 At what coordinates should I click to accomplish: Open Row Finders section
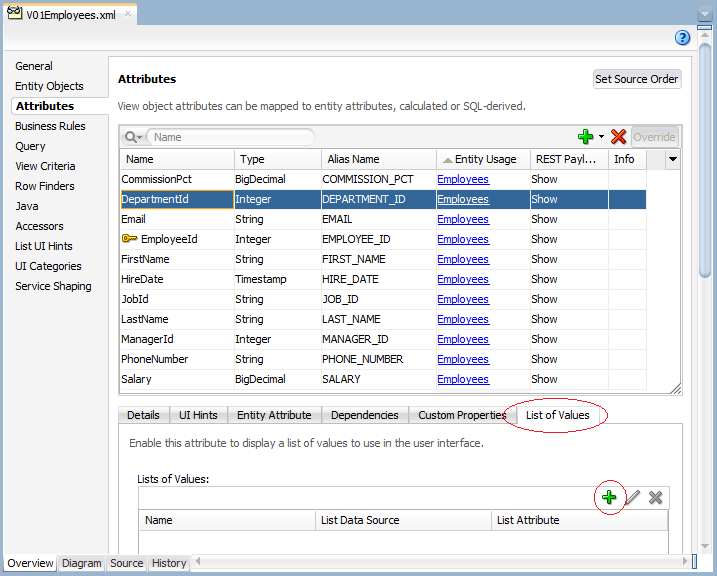pos(45,186)
